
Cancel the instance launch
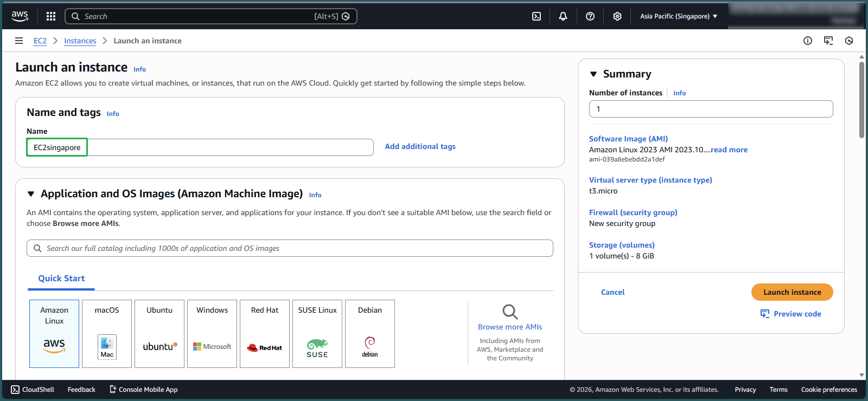pos(612,292)
